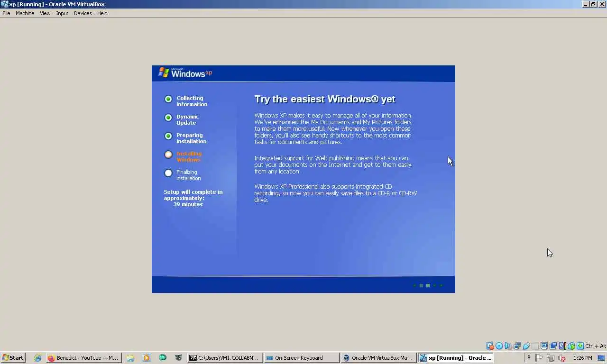Click the integrated CD recording paragraph

[335, 193]
